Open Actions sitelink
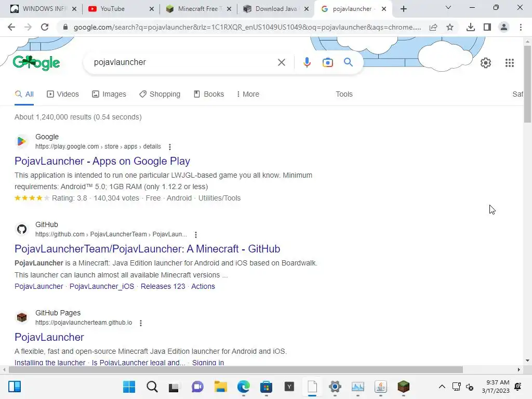Screen dimensions: 532x399 [x=203, y=286]
